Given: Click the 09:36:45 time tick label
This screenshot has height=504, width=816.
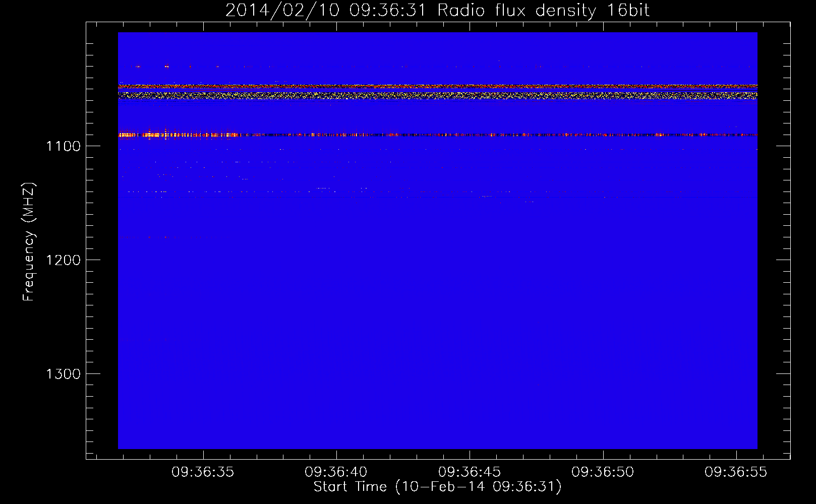Looking at the screenshot, I should click(470, 472).
